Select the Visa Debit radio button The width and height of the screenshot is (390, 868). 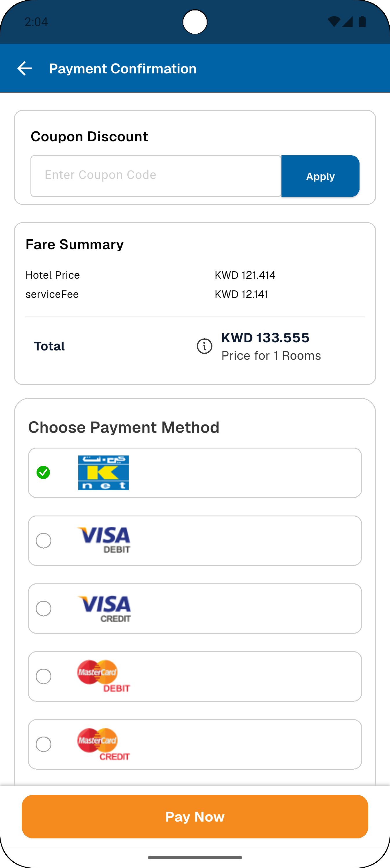[44, 540]
